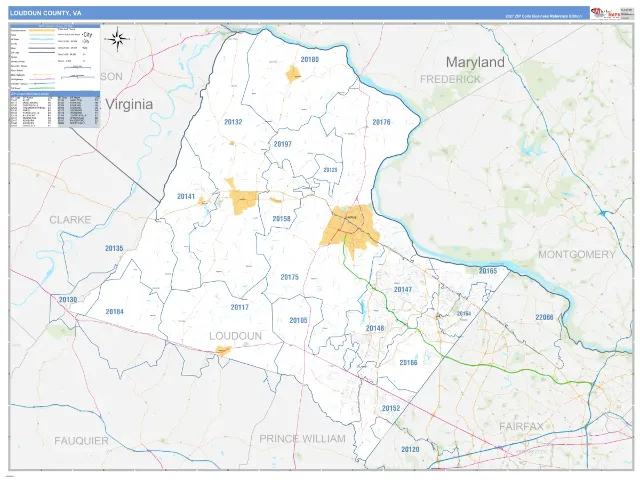The width and height of the screenshot is (640, 480).
Task: Click the map legend box
Action: [x=55, y=76]
